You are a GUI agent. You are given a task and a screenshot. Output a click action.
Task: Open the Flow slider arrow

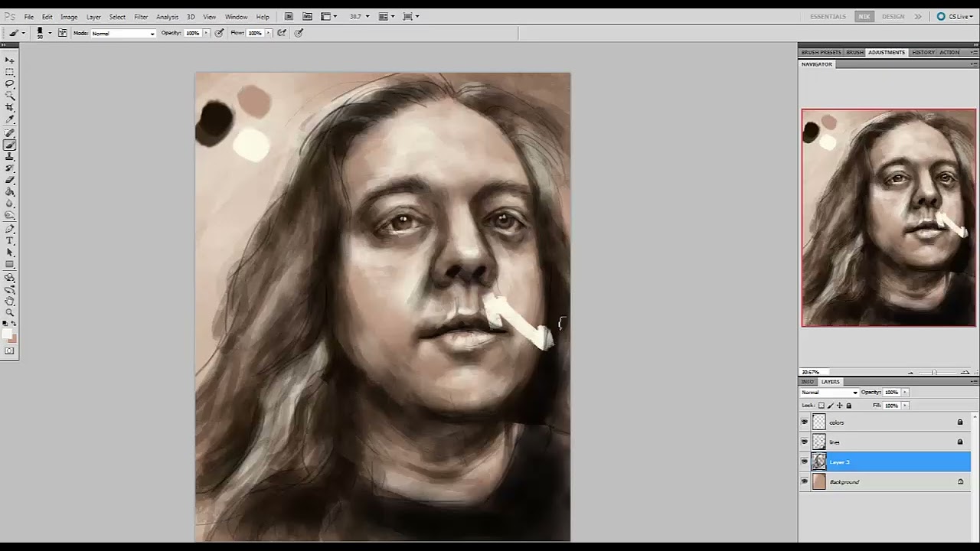pos(268,33)
